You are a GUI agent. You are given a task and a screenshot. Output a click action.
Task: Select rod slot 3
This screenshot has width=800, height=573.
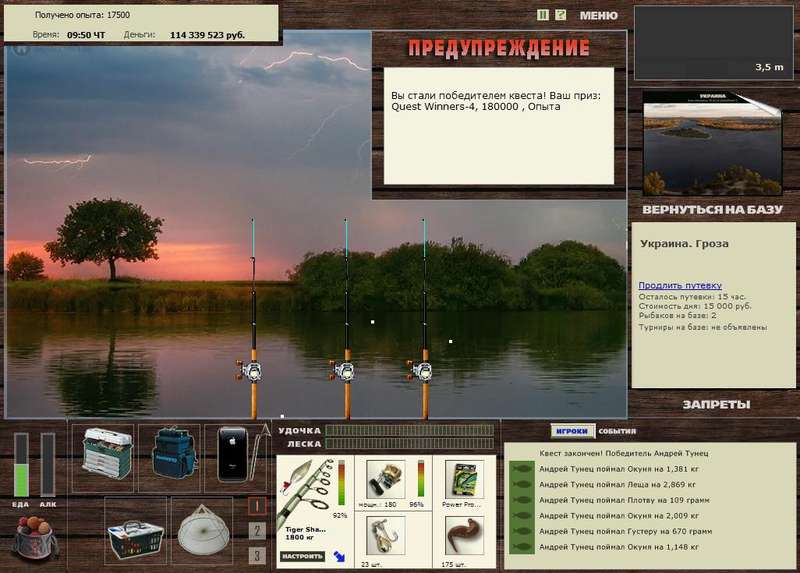click(257, 555)
